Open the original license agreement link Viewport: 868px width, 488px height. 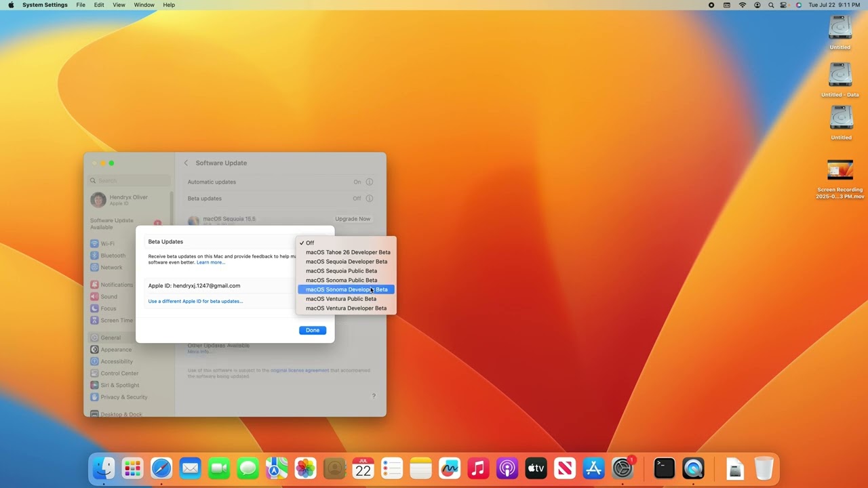tap(300, 370)
